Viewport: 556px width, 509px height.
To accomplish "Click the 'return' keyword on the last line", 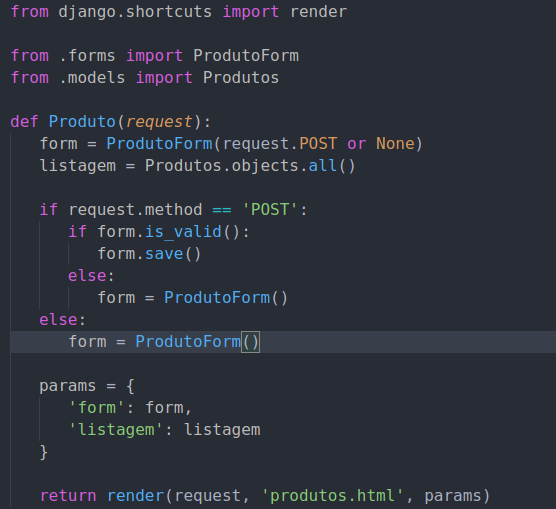I will click(x=68, y=496).
